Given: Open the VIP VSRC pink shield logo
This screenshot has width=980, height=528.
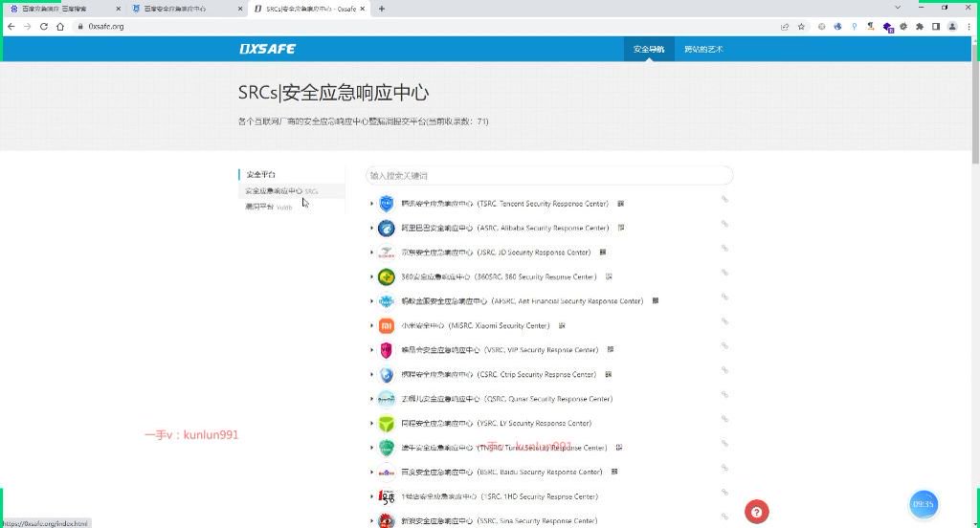Looking at the screenshot, I should (x=387, y=350).
